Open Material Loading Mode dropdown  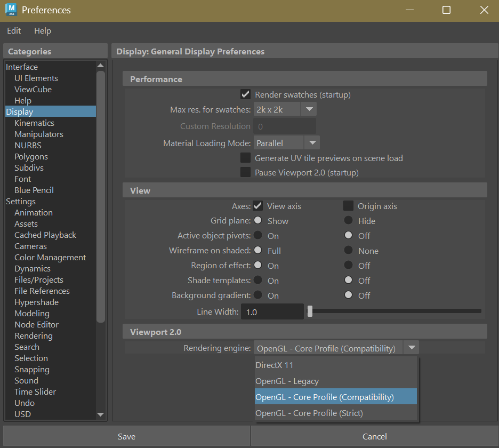(x=286, y=143)
